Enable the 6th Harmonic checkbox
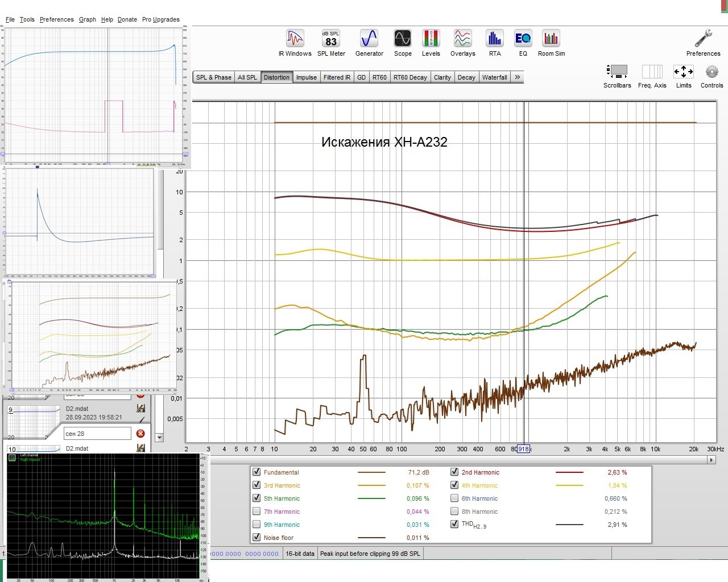Screen dimensions: 728x582 (x=454, y=498)
